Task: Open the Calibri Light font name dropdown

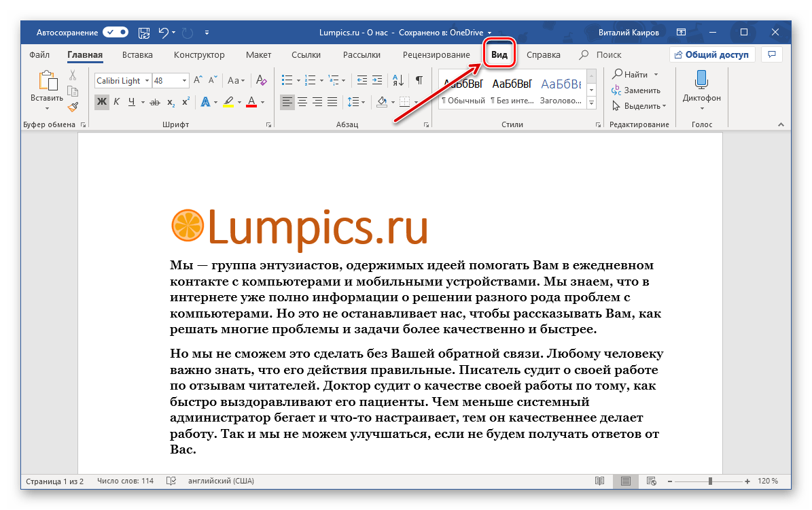Action: pos(147,80)
